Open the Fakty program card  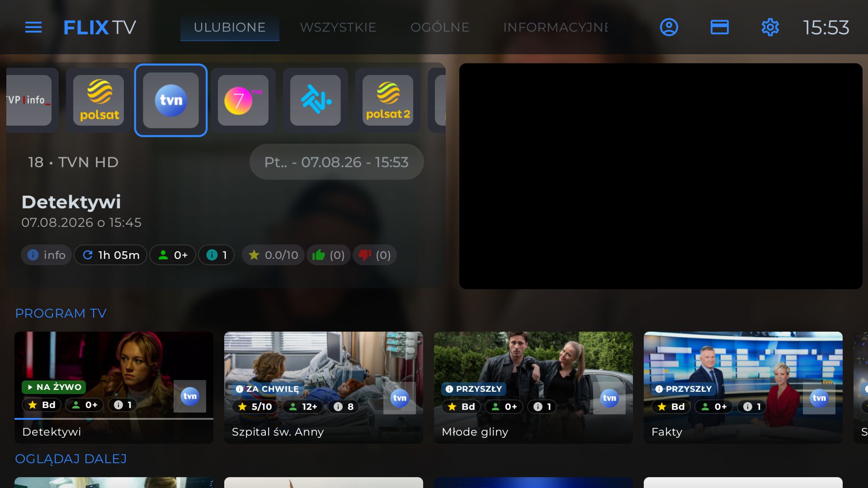pyautogui.click(x=743, y=387)
